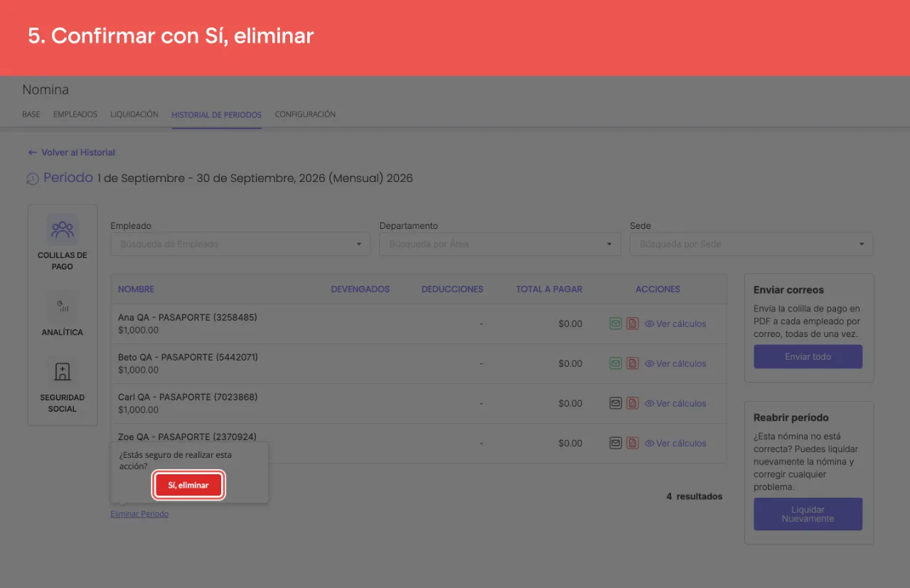The image size is (910, 588).
Task: Download PDF icon for Carl QA
Action: tap(633, 403)
